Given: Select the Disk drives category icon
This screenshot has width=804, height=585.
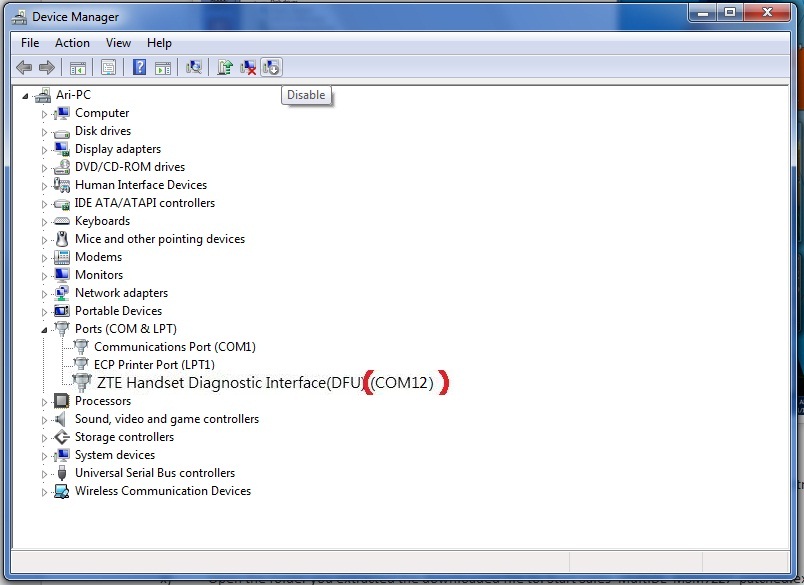Looking at the screenshot, I should (x=62, y=133).
